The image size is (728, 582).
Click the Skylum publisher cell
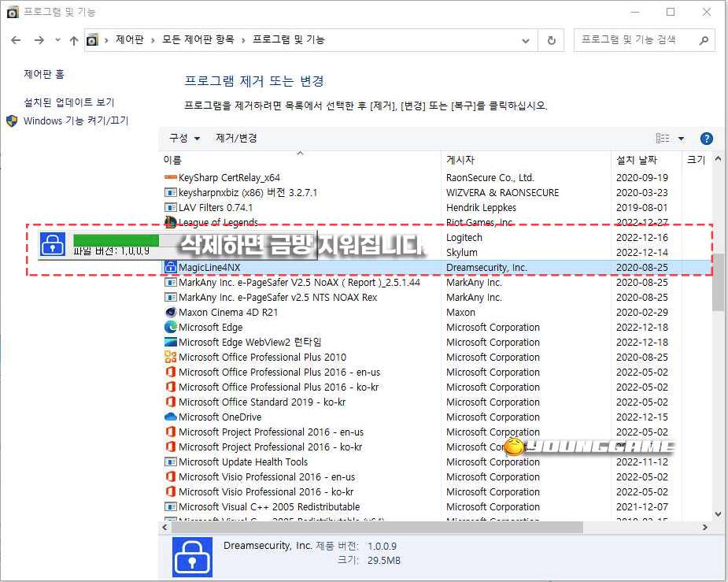[x=461, y=252]
